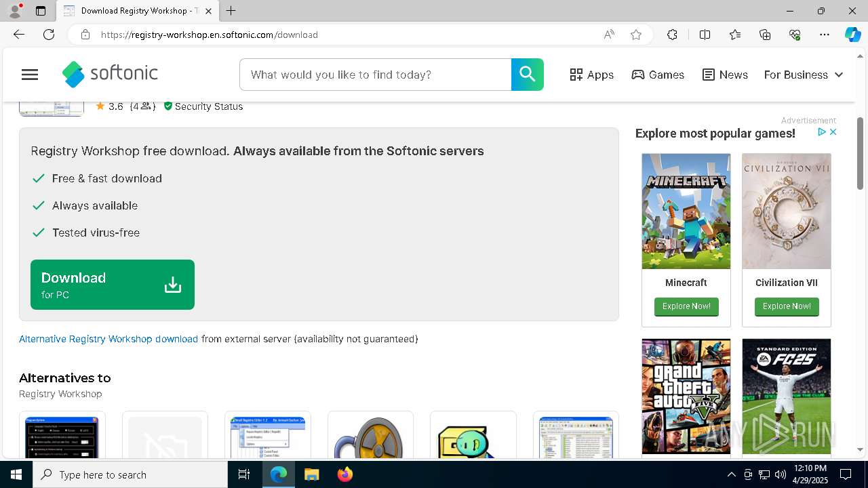Click the green Download for PC button
868x488 pixels.
(x=113, y=285)
